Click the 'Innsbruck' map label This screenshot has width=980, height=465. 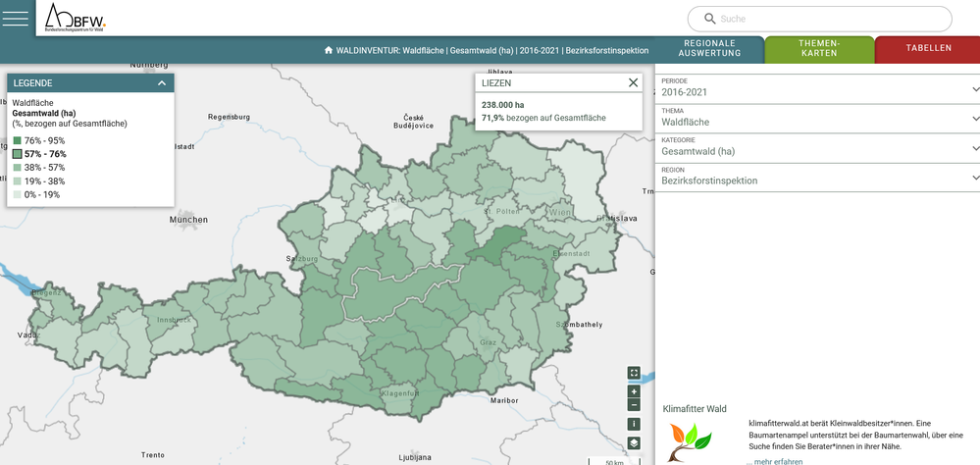(x=172, y=320)
